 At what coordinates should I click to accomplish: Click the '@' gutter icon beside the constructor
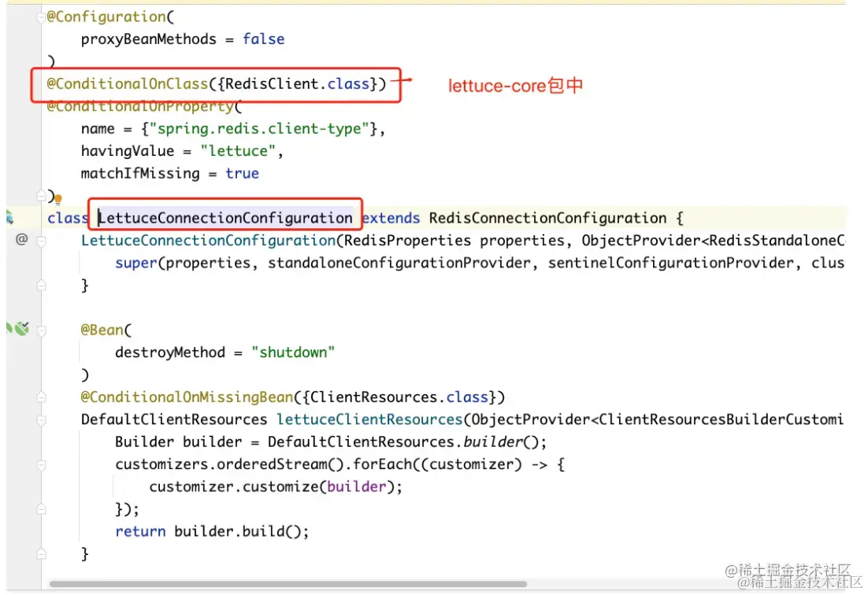(x=21, y=239)
